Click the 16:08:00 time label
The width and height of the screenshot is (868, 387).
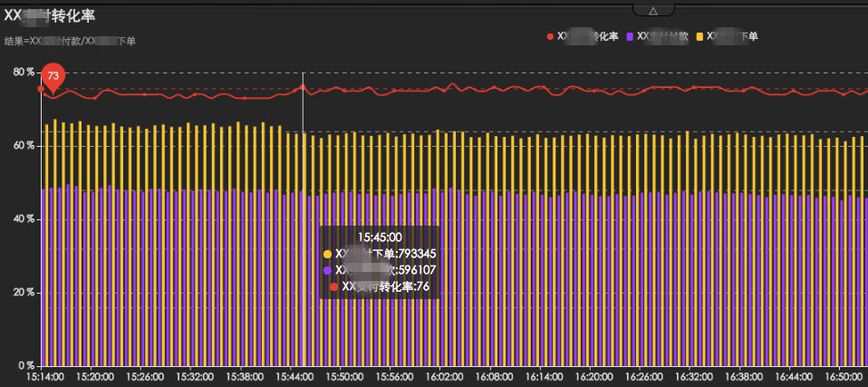point(495,376)
